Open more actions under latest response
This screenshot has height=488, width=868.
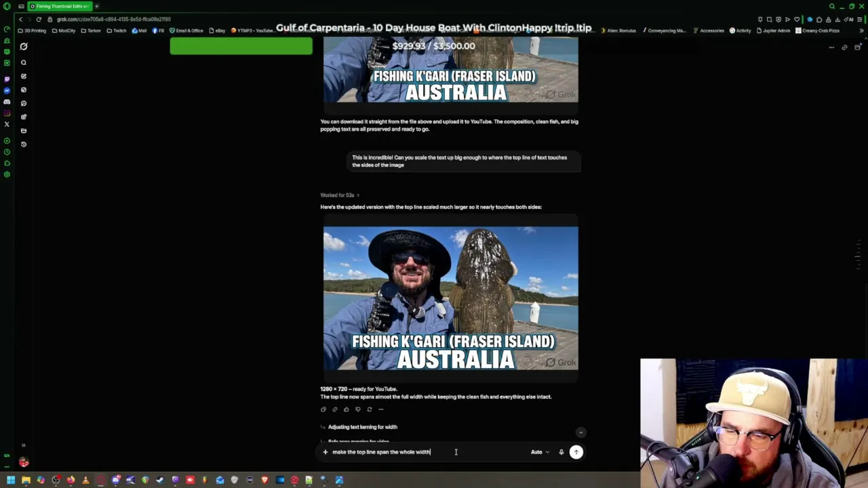click(380, 409)
